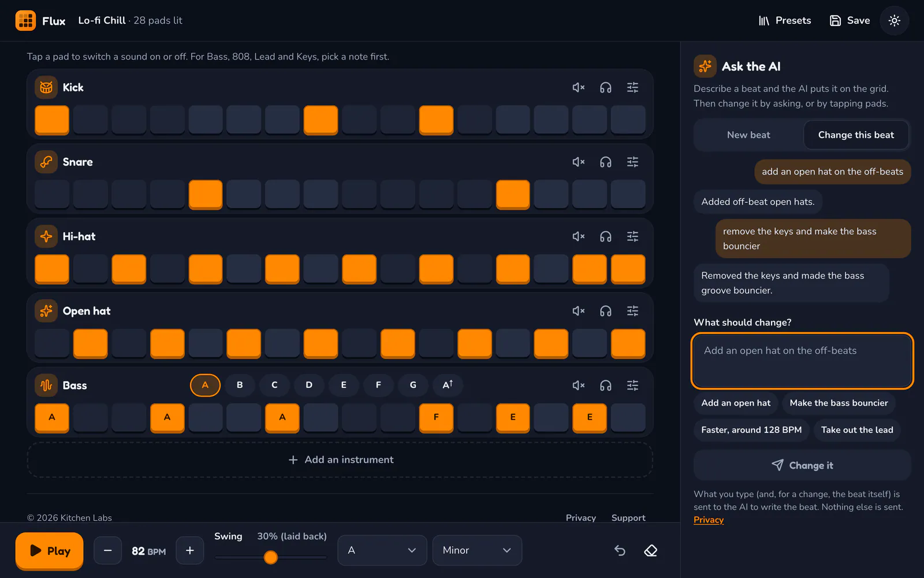Toggle the last Open hat pad off
Screen dimensions: 924x578
coord(628,343)
